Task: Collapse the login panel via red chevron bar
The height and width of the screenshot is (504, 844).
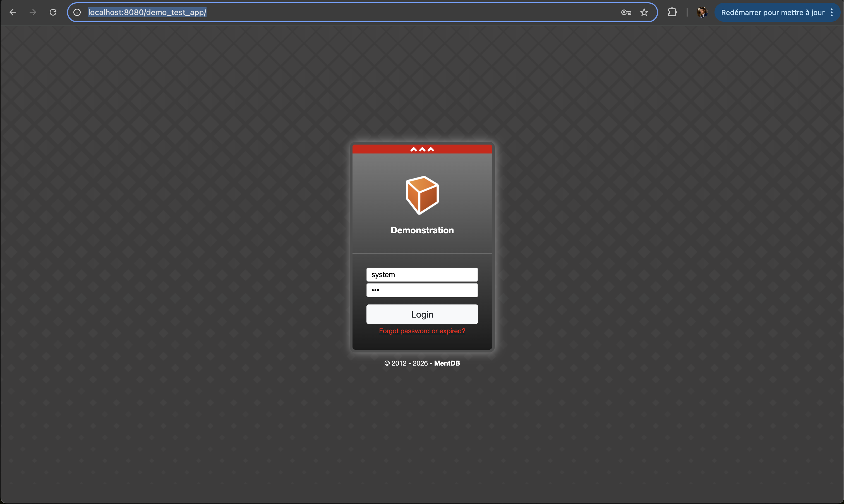Action: (422, 149)
